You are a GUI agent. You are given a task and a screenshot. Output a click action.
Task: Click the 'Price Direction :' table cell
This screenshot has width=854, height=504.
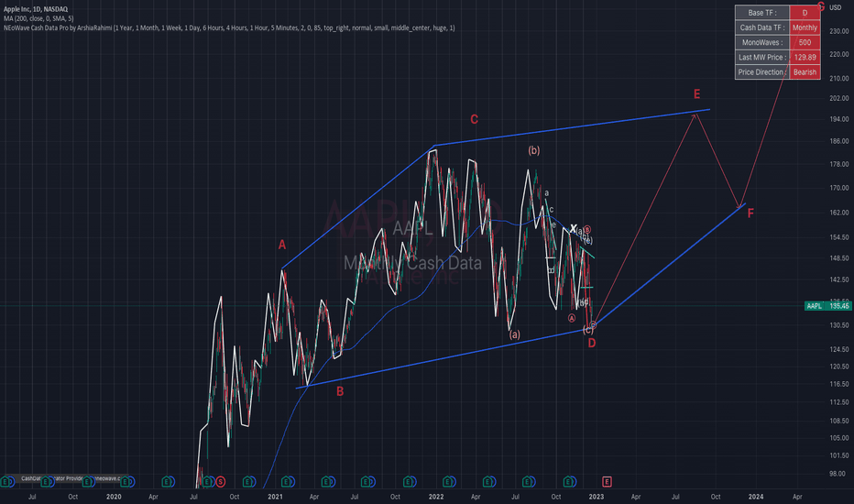tap(762, 71)
